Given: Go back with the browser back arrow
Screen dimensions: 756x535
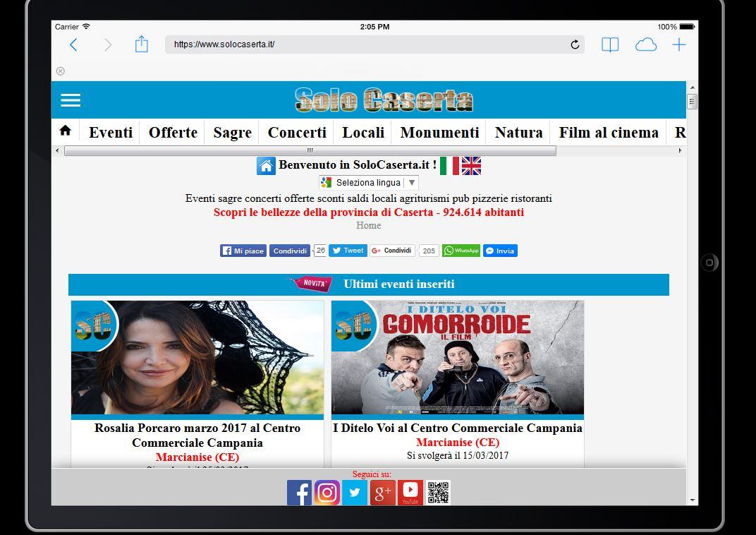Looking at the screenshot, I should (73, 45).
